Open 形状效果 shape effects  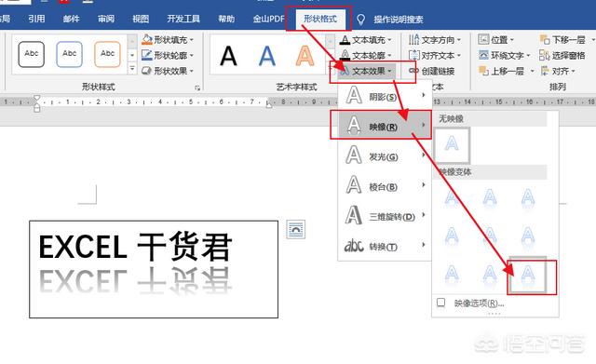click(x=168, y=71)
